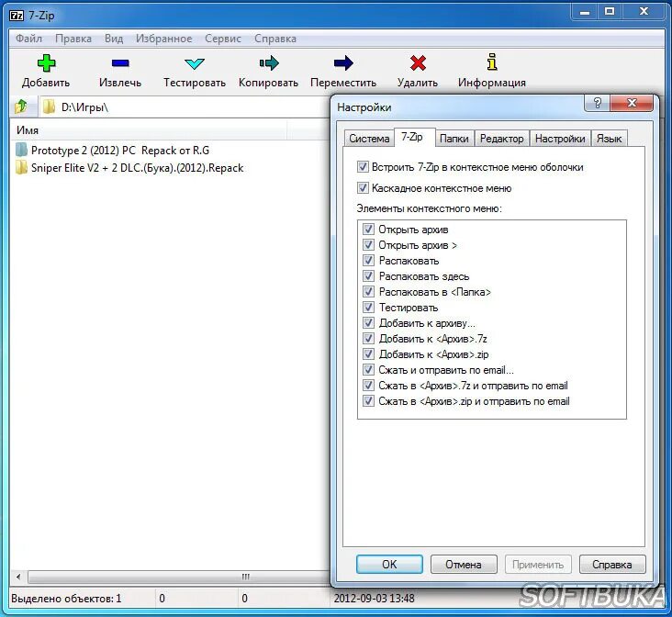This screenshot has width=672, height=617.
Task: Click the Применить button
Action: tap(537, 565)
